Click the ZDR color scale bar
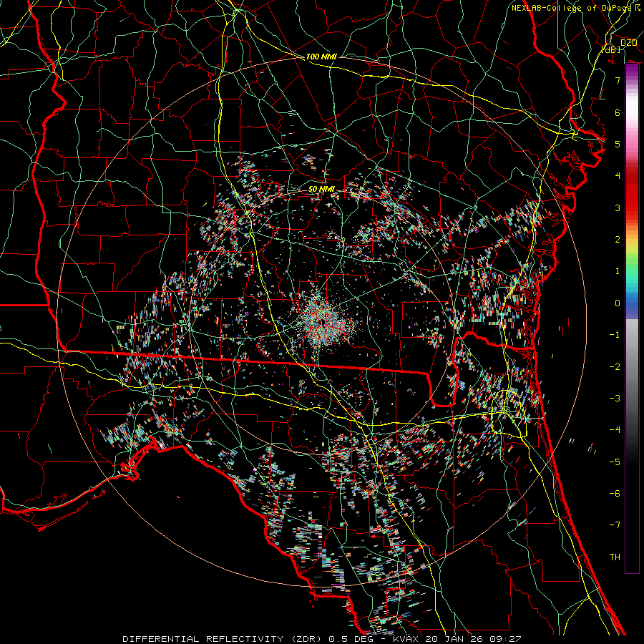Screen dimensions: 644x644 pyautogui.click(x=632, y=318)
